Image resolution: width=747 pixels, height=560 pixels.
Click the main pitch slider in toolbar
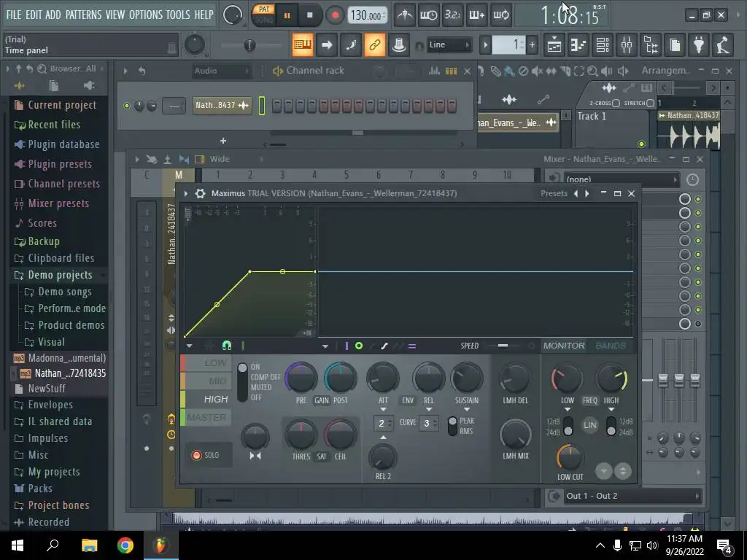251,45
